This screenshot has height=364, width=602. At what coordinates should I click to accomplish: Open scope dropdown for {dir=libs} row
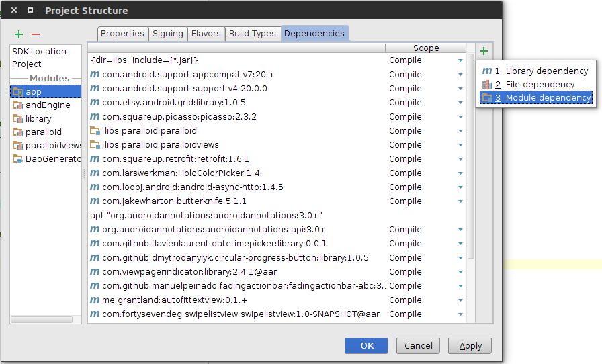click(460, 60)
